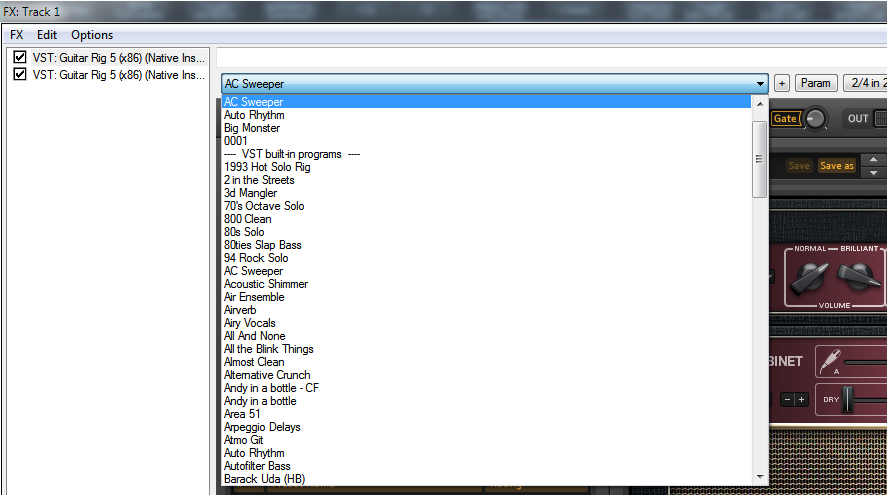This screenshot has width=887, height=495.
Task: Click the Normal volume knob
Action: coord(809,278)
